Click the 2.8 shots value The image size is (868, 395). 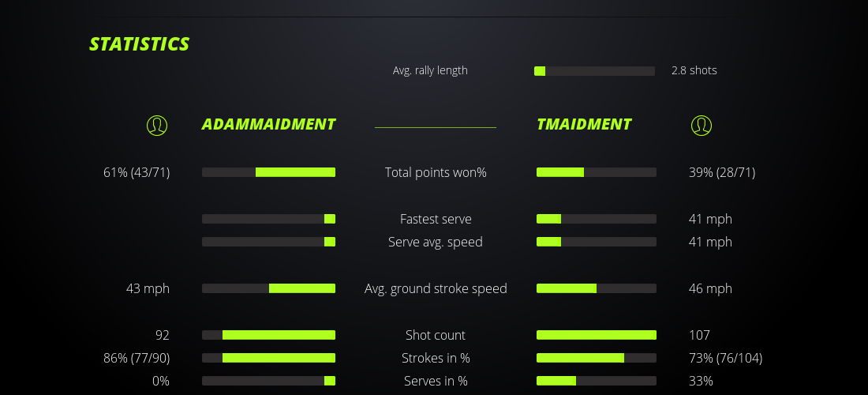pyautogui.click(x=694, y=70)
